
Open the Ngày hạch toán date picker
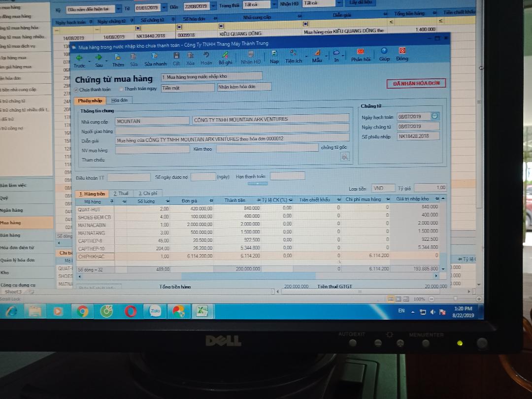434,116
